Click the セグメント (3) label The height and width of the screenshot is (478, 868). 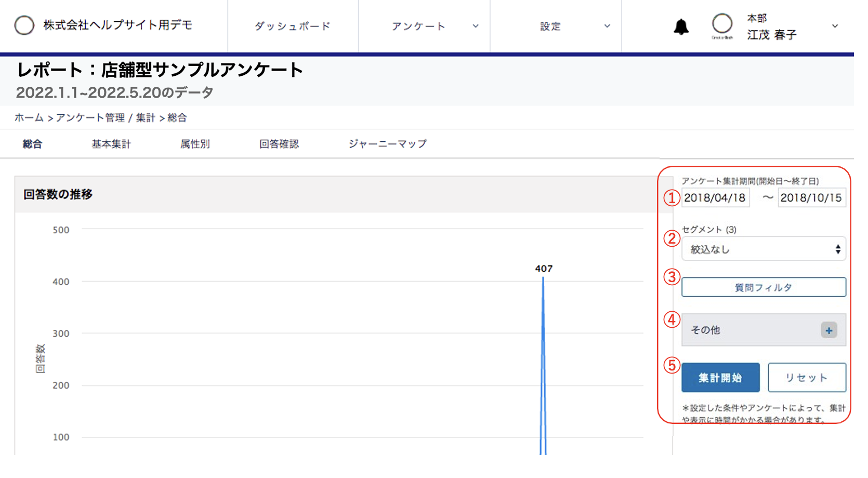click(x=709, y=229)
